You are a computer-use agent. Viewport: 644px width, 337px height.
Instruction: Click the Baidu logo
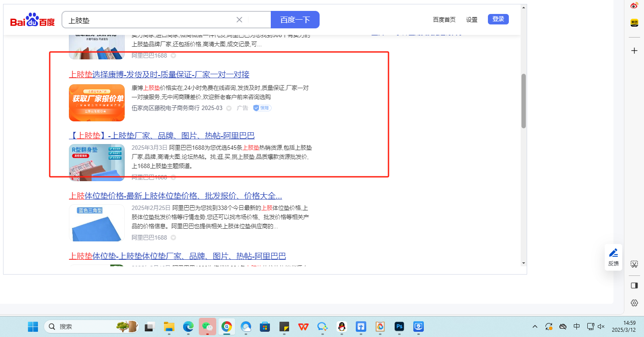[33, 20]
